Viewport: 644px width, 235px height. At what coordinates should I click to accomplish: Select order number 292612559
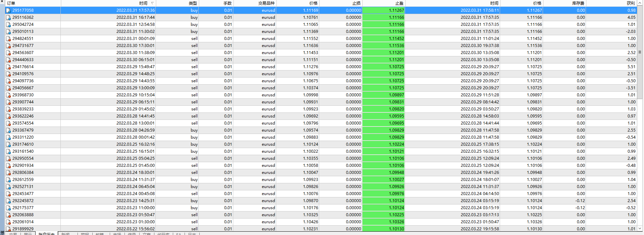[x=23, y=180]
